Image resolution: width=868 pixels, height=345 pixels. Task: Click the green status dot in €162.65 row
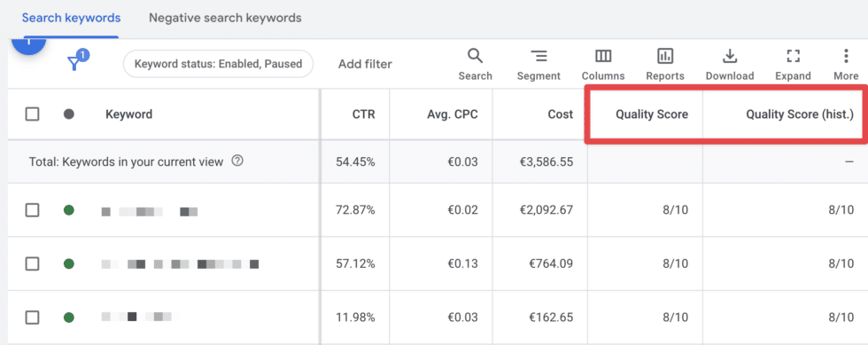(69, 318)
